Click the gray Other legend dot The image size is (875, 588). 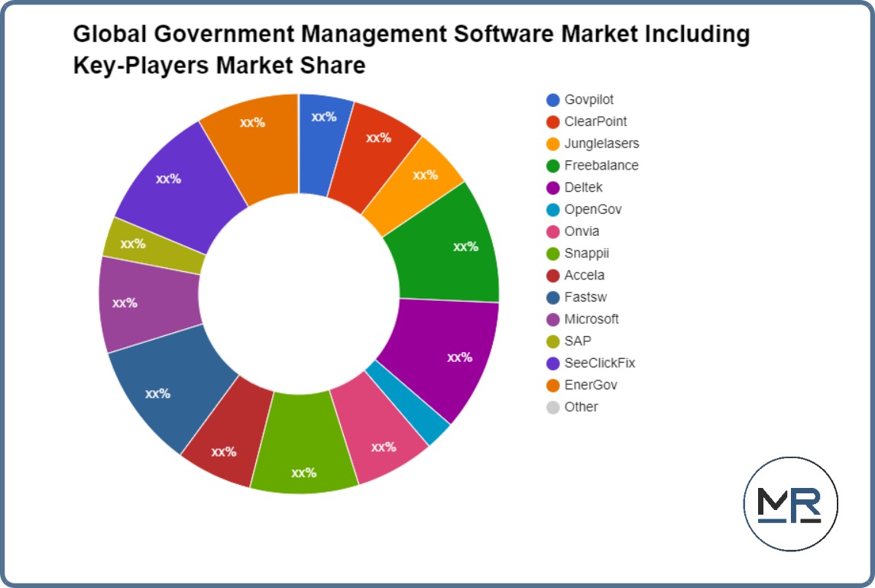(553, 407)
